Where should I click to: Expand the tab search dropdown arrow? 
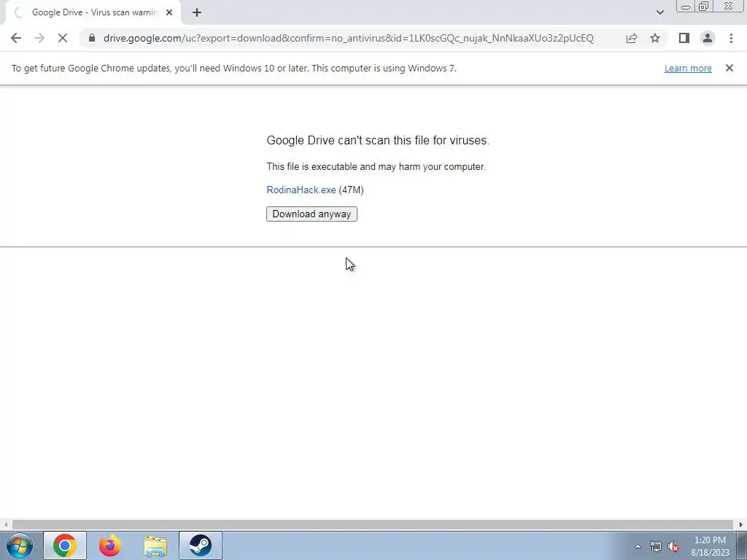659,12
